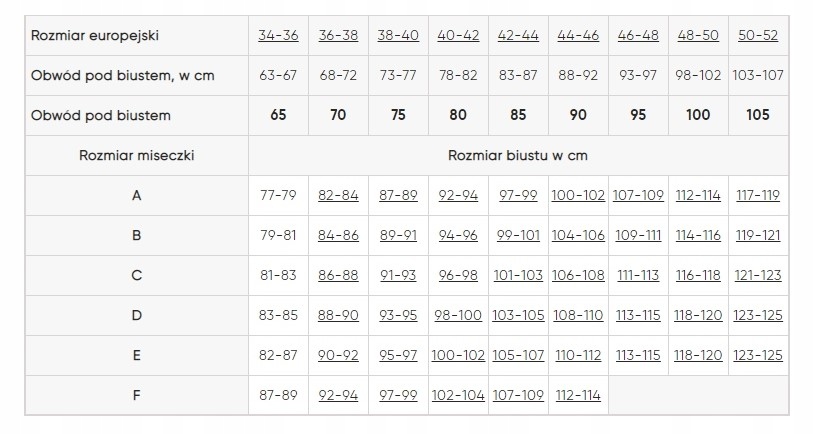
Task: Select the 90-92 link in row E
Action: 338,355
